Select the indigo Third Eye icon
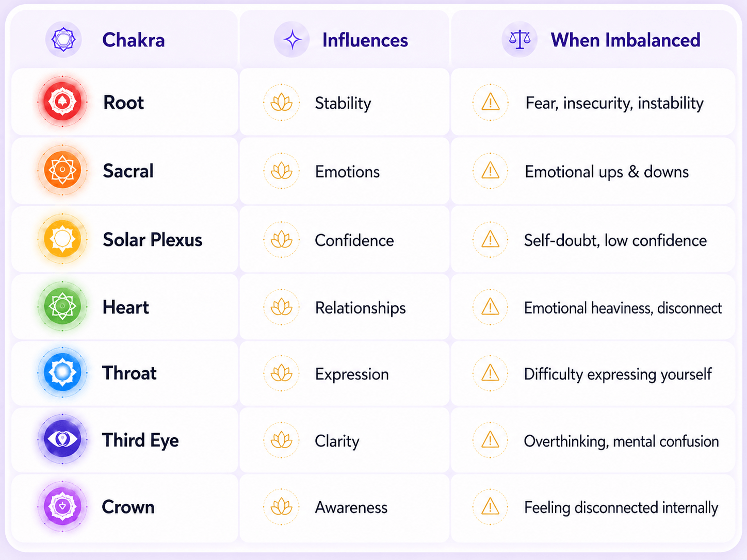The image size is (747, 560). pos(62,439)
